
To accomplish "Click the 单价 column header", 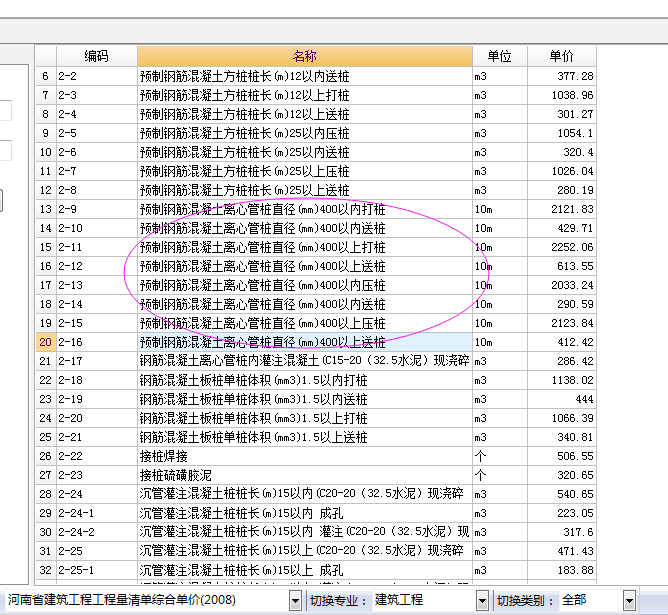I will point(561,56).
